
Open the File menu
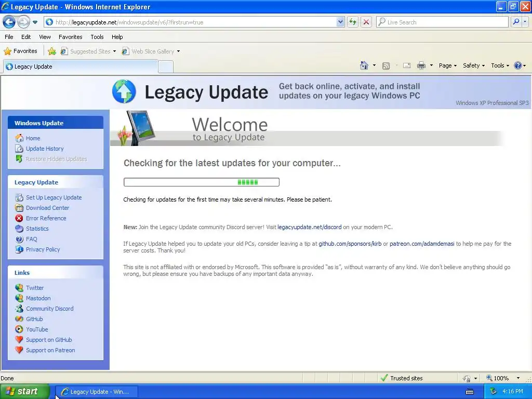(x=9, y=37)
